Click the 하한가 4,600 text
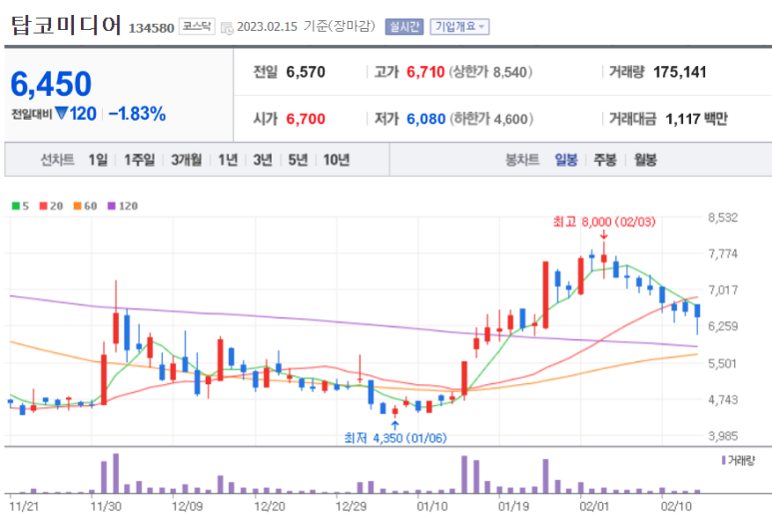 coord(491,119)
